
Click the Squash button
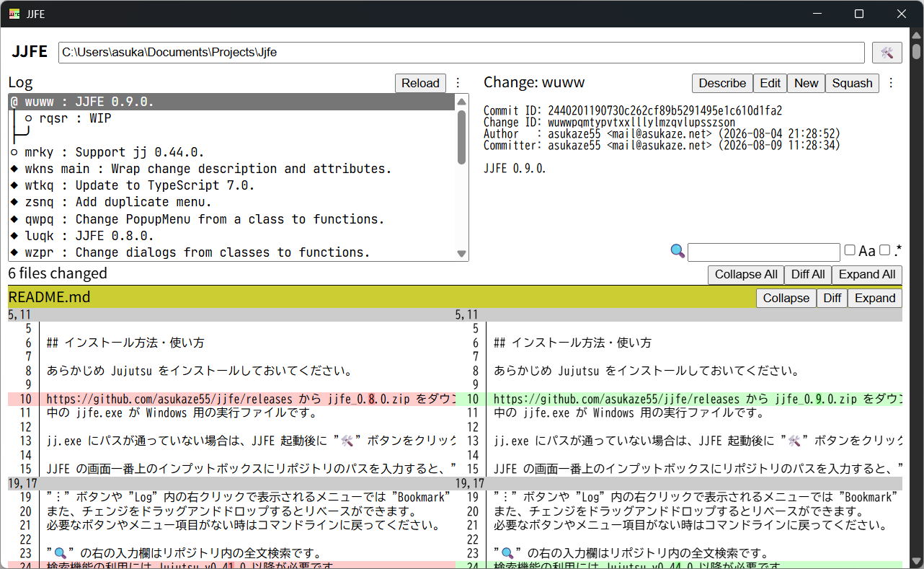pyautogui.click(x=852, y=83)
